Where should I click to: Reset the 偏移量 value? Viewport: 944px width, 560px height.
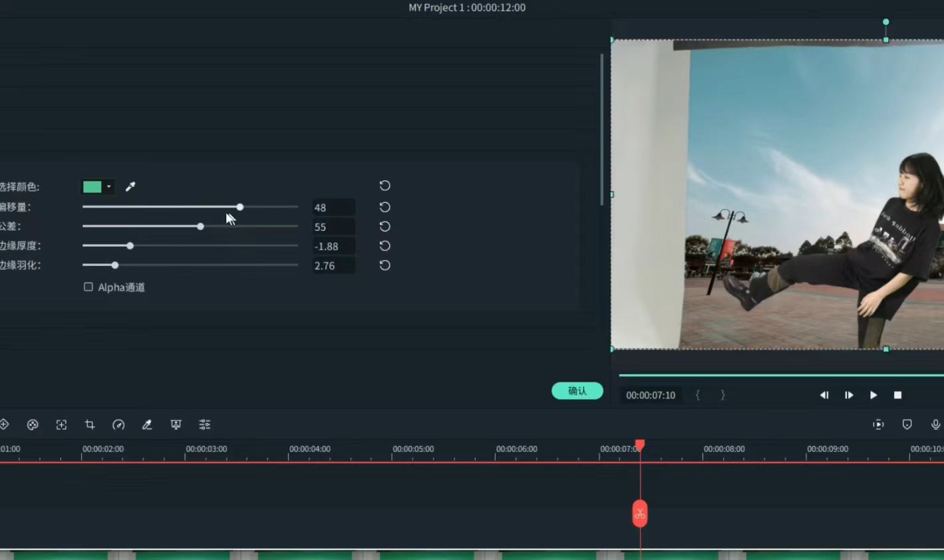tap(385, 207)
